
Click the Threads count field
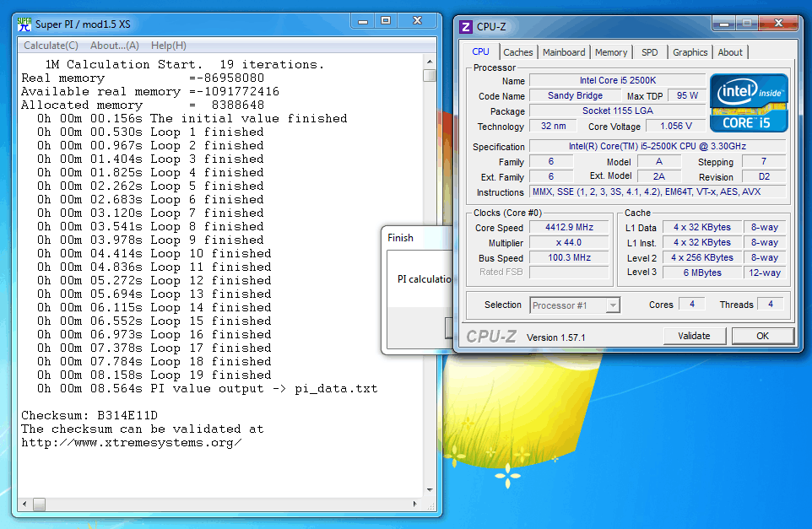tap(770, 305)
